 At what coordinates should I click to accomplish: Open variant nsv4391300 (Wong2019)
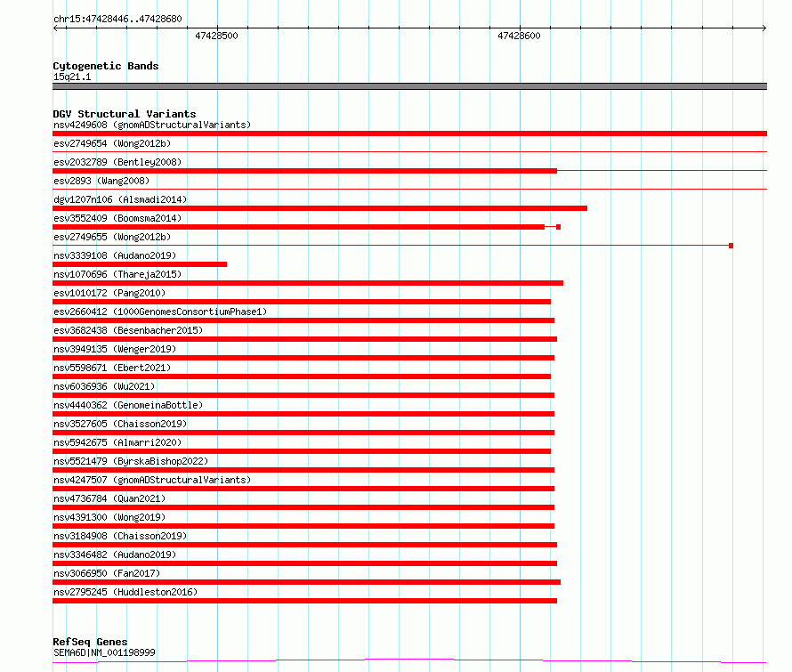[109, 517]
